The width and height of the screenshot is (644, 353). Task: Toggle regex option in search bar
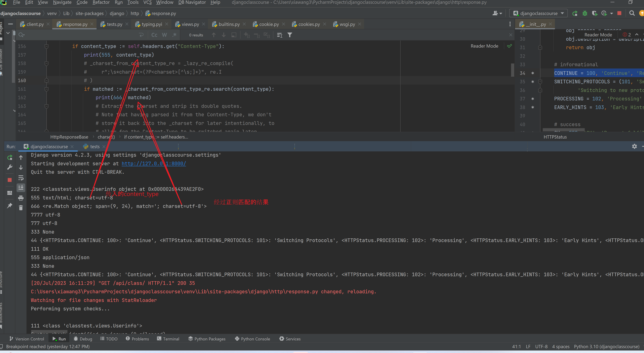coord(174,35)
